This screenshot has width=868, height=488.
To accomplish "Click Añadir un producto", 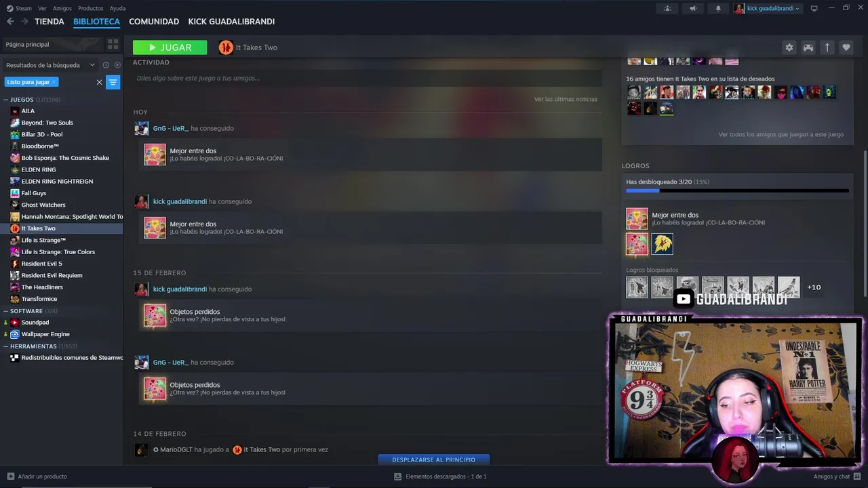I will click(37, 476).
